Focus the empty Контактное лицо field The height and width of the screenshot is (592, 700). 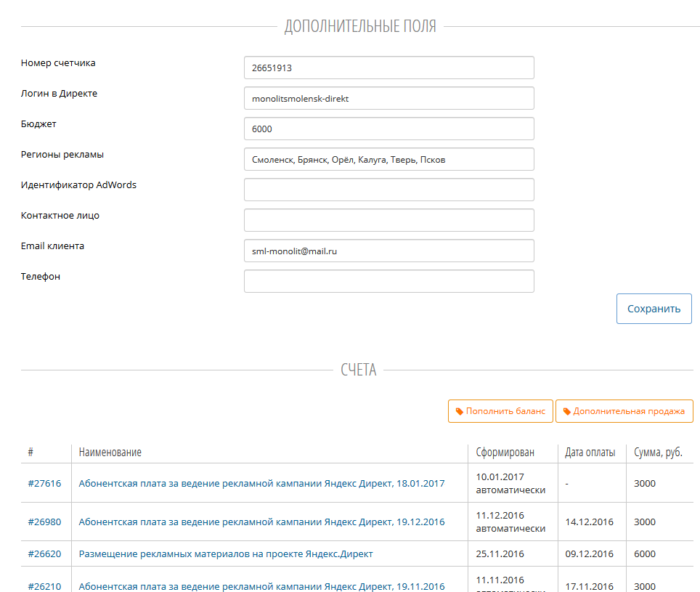(x=388, y=220)
